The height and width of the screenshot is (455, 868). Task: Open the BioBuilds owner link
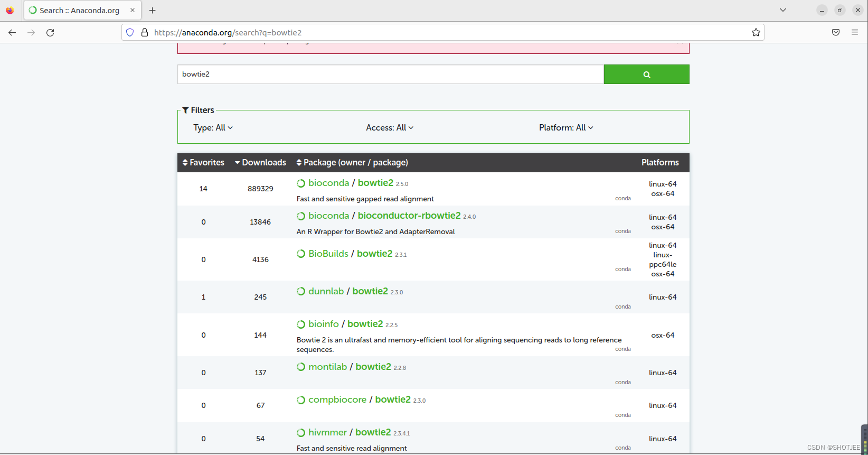click(x=328, y=254)
